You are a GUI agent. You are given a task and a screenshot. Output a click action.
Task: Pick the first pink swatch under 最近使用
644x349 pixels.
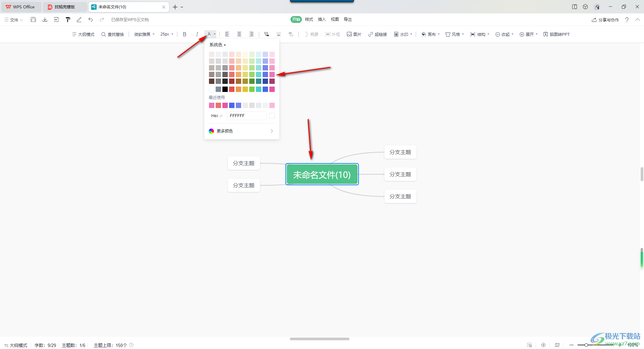pos(212,105)
